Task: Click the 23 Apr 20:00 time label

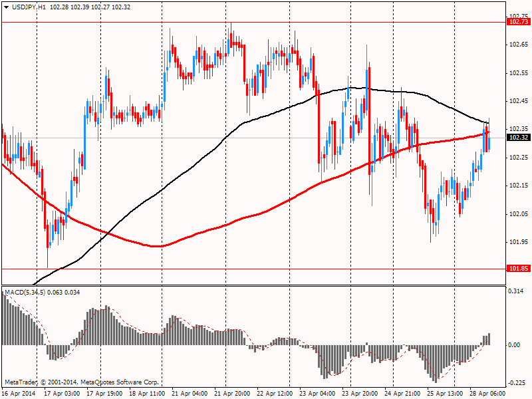Action: pyautogui.click(x=360, y=393)
